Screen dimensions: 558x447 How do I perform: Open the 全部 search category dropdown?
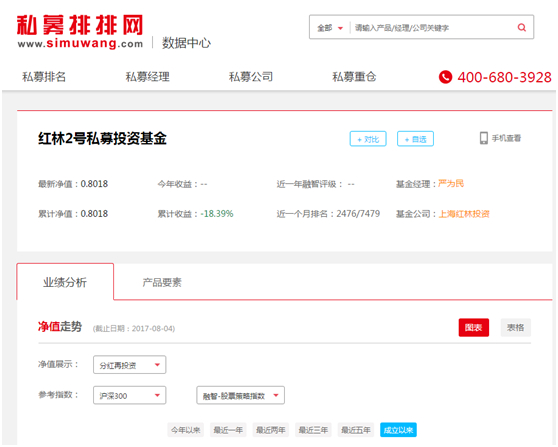coord(330,28)
